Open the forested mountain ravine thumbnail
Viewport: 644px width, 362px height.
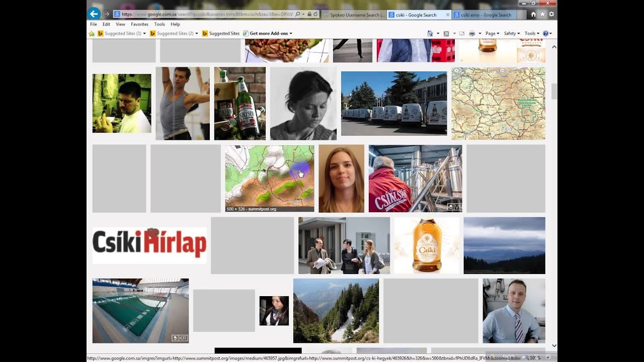click(x=336, y=311)
